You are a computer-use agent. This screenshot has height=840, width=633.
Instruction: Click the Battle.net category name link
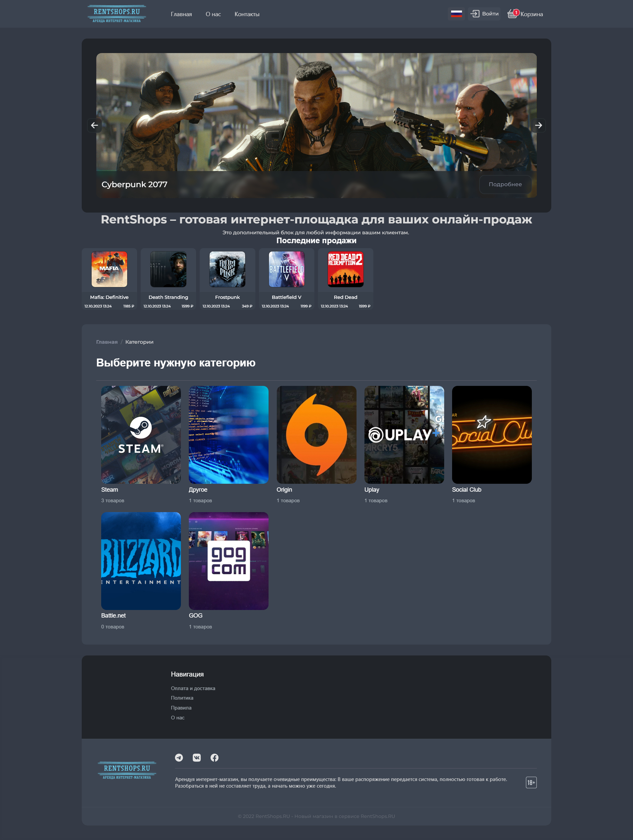pyautogui.click(x=113, y=616)
